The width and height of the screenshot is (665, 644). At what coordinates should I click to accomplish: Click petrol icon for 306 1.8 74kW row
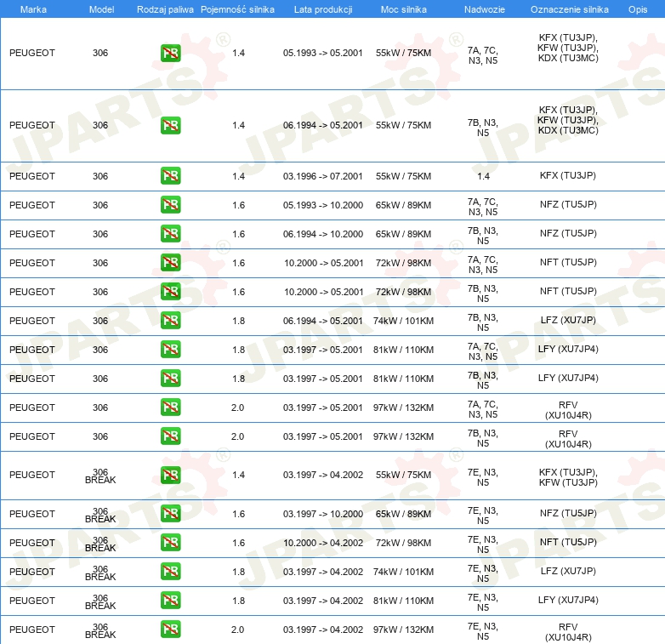[x=170, y=321]
